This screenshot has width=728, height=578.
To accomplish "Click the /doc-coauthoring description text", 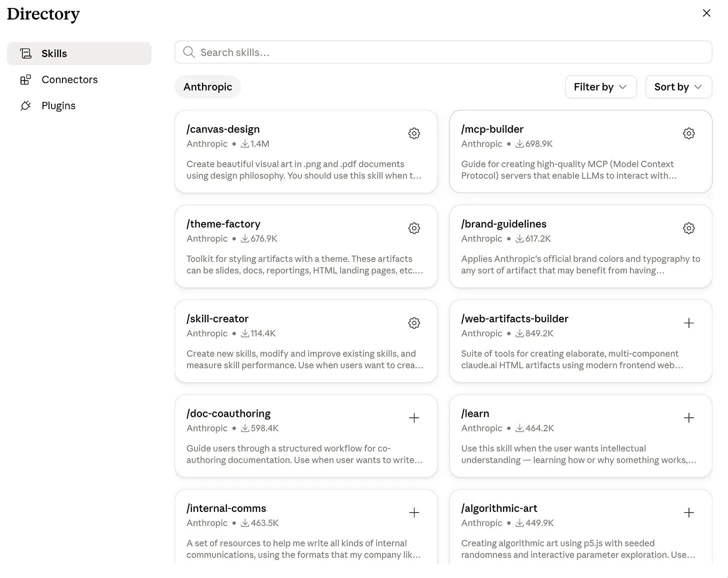I will point(304,454).
